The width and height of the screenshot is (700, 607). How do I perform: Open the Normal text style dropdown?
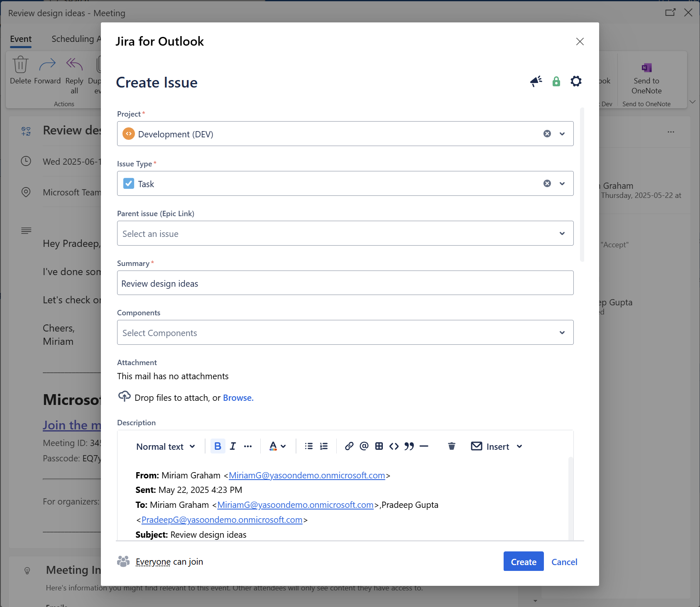[165, 446]
